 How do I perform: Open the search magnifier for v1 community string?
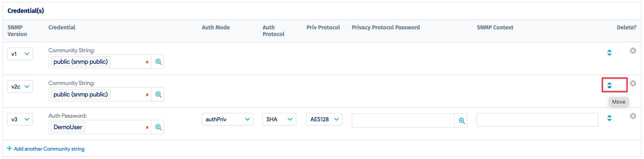point(158,61)
